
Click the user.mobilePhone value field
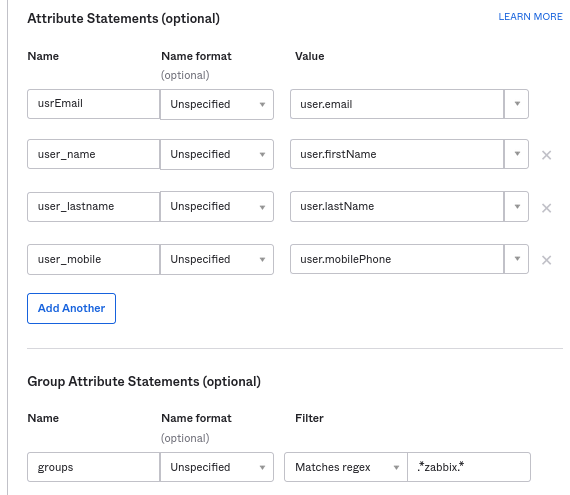397,259
